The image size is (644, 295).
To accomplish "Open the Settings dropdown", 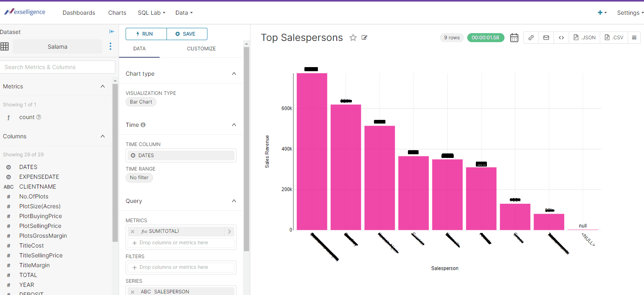I will [x=630, y=13].
